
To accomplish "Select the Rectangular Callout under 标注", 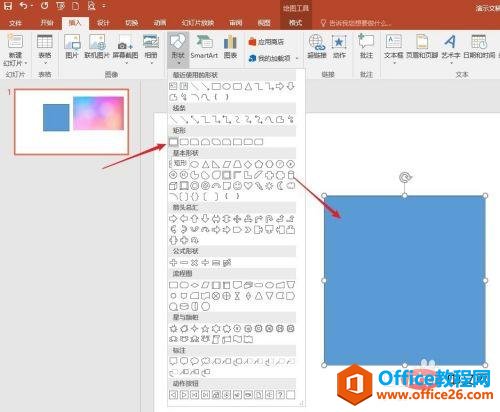I will (x=173, y=361).
